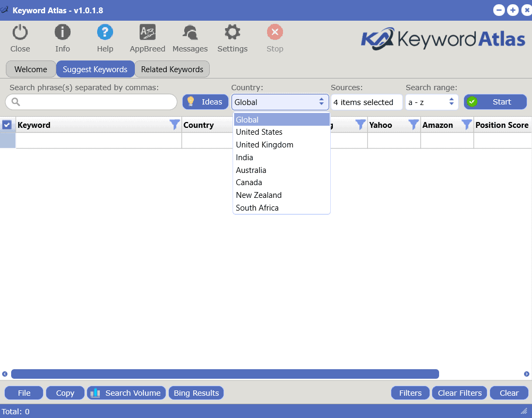Image resolution: width=532 pixels, height=418 pixels.
Task: Click the Amazon column filter icon
Action: (x=466, y=125)
